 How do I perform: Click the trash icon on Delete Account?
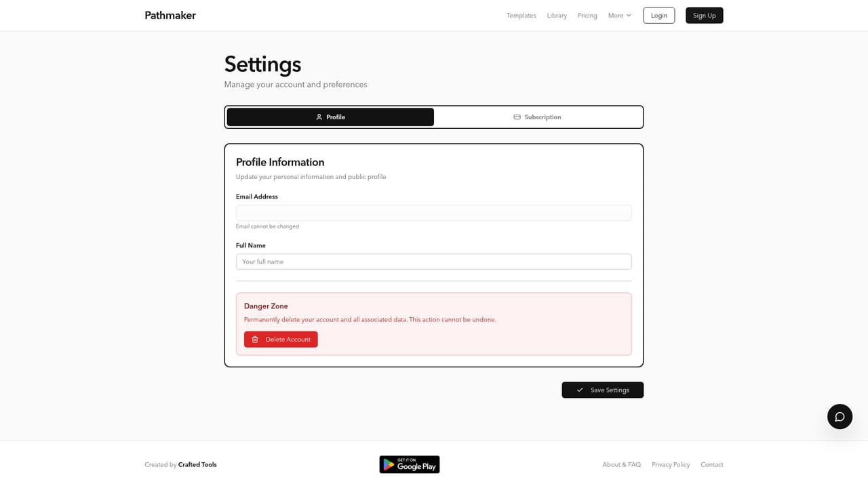click(255, 340)
